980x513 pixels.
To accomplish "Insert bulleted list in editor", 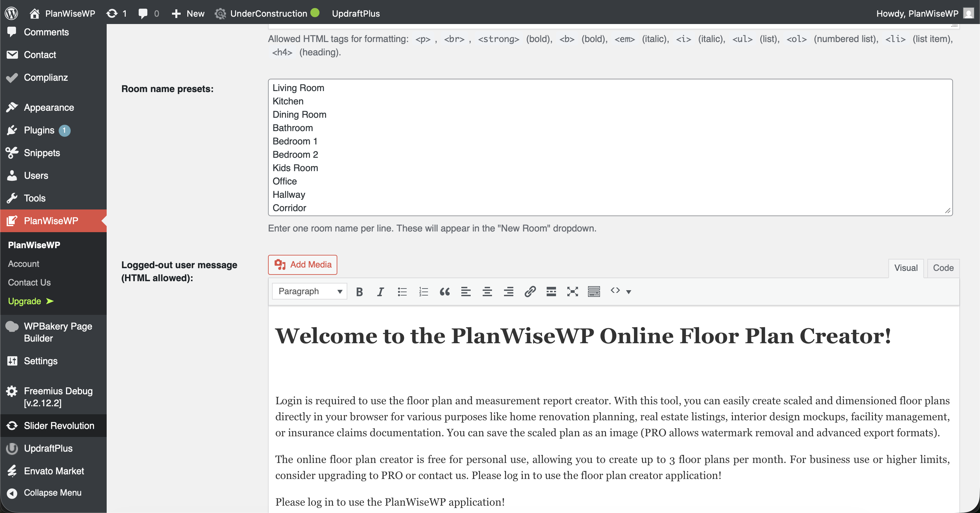I will coord(402,292).
